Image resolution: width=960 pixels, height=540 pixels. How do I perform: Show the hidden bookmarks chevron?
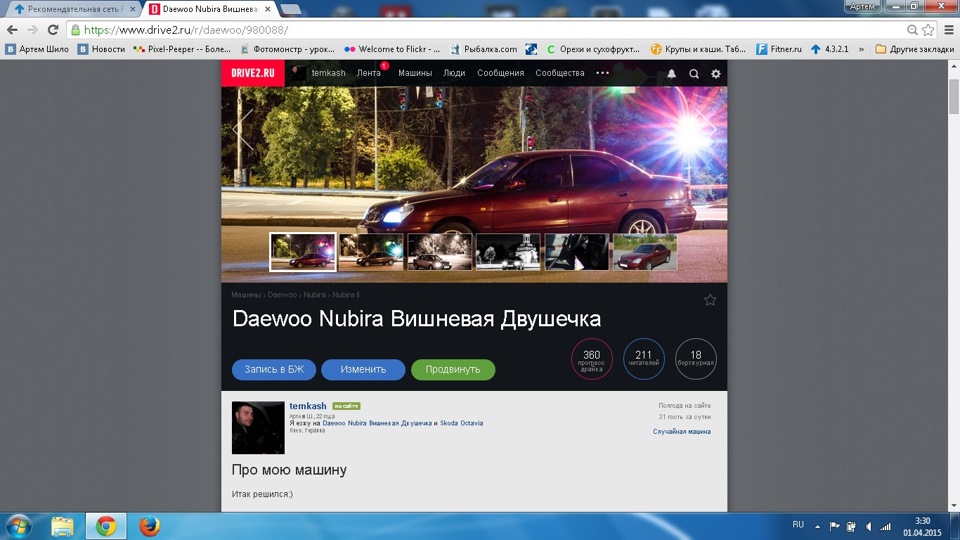(861, 49)
